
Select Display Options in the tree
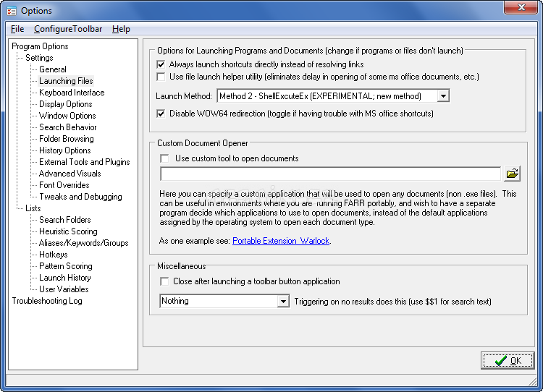pyautogui.click(x=65, y=104)
